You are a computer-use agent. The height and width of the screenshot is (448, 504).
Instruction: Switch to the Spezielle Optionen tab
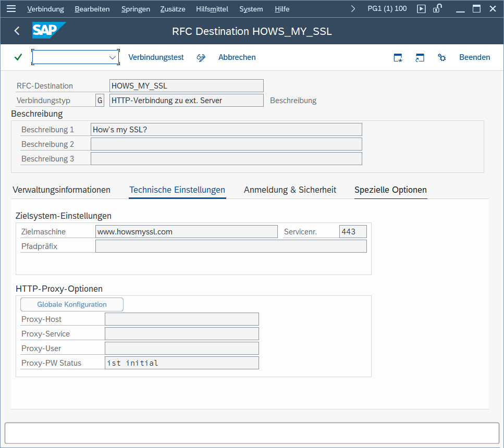390,190
